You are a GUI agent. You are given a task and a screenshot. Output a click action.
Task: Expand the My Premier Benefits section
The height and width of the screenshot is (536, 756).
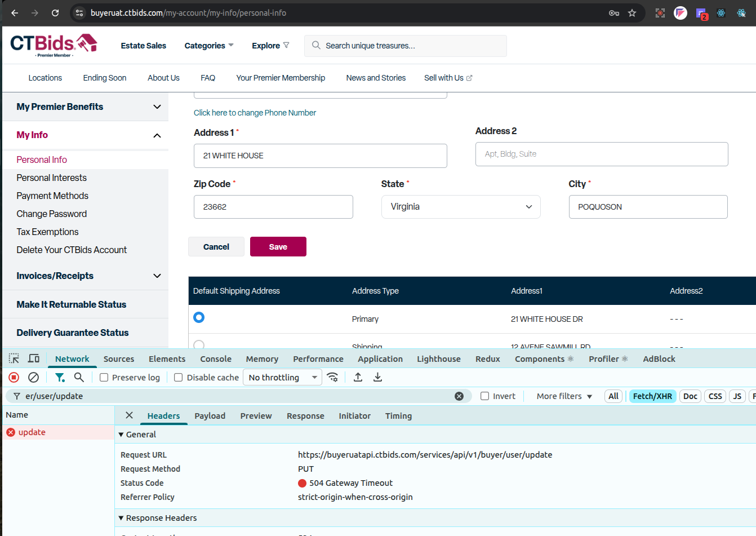(x=86, y=107)
